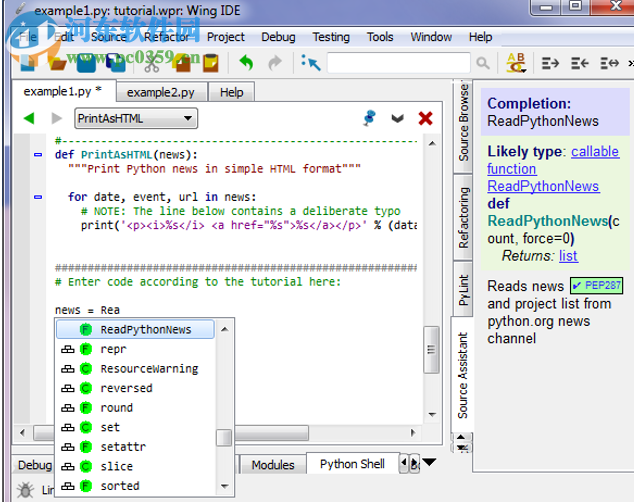Choose ReadPythonNews from the completion list
Screen dimensions: 634x502
[135, 329]
